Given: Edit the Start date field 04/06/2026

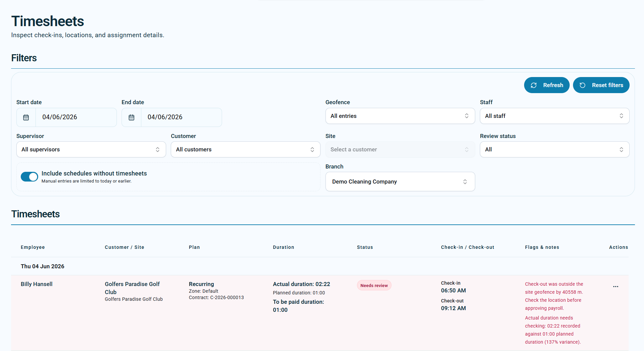Looking at the screenshot, I should 76,117.
